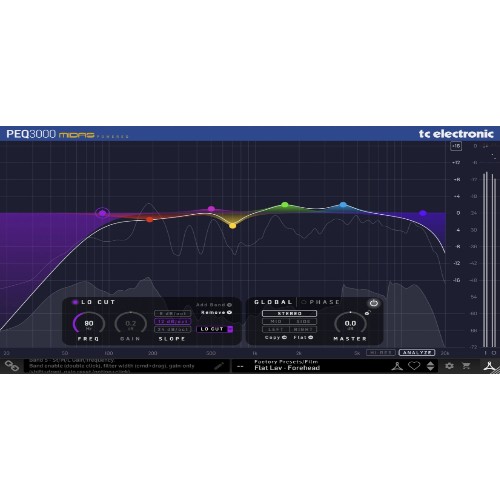500x500 pixels.
Task: Toggle the Lo Cut band enable dot
Action: [75, 302]
